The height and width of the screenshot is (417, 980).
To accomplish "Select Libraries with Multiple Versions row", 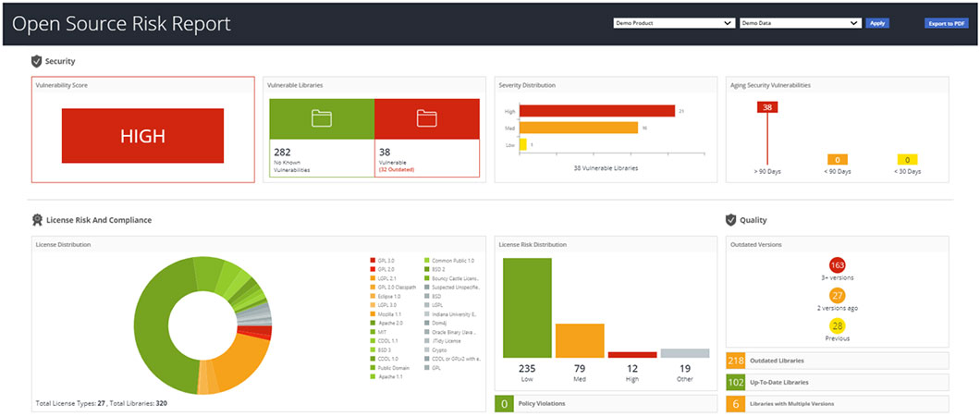I will pyautogui.click(x=837, y=403).
